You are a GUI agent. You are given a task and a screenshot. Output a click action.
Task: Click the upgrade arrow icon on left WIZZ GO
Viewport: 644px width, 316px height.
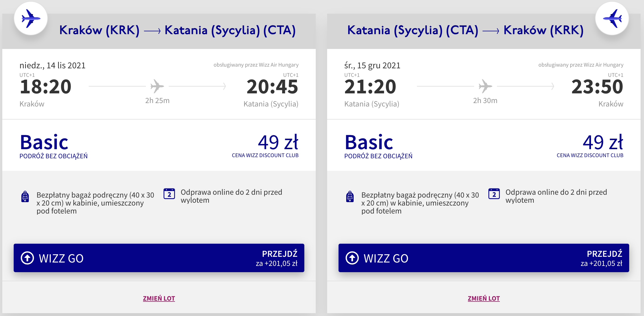click(27, 258)
